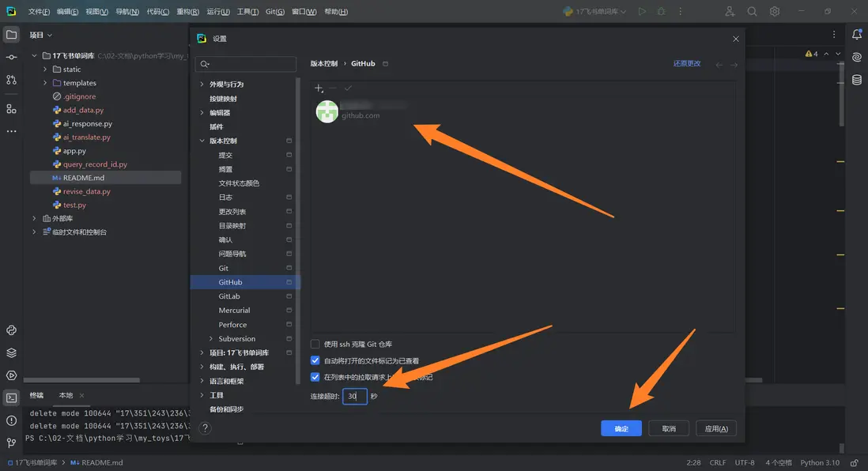Expand 编辑器 settings section

(202, 112)
